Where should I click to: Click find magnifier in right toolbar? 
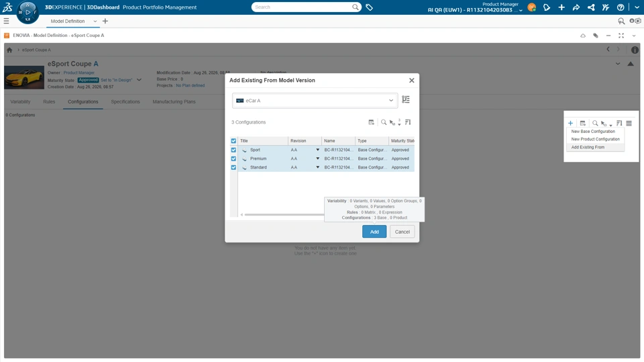click(x=595, y=123)
